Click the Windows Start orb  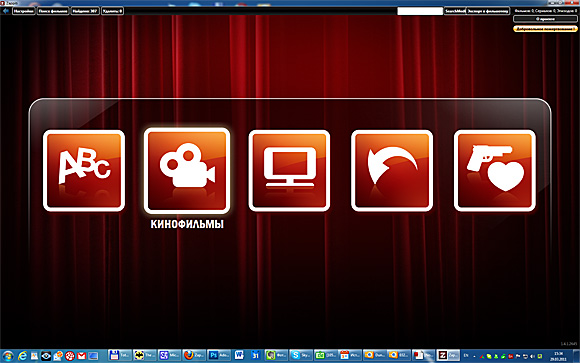click(x=8, y=356)
